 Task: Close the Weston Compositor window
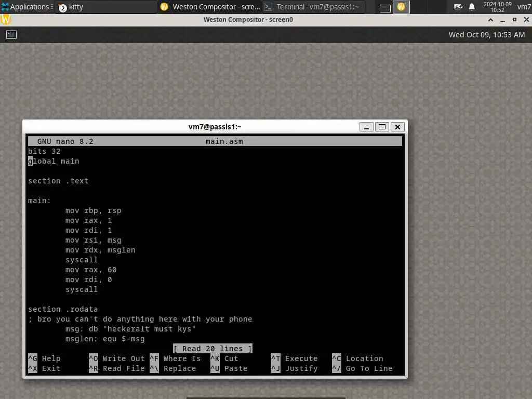pos(526,20)
